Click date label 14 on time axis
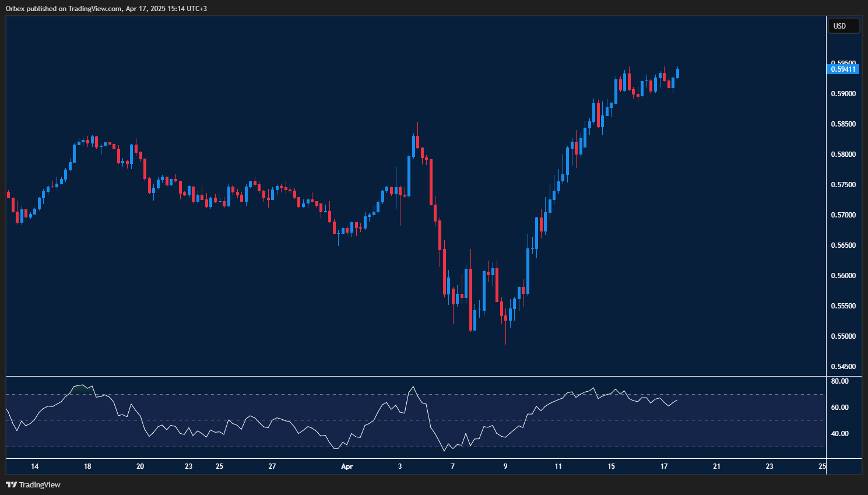 (34, 466)
